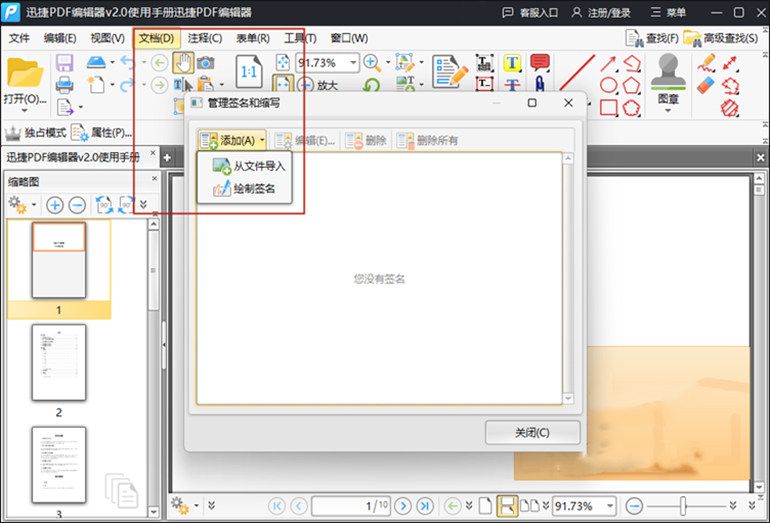Open the 编辑(E) menu
Screen dimensions: 770x523
click(x=60, y=38)
